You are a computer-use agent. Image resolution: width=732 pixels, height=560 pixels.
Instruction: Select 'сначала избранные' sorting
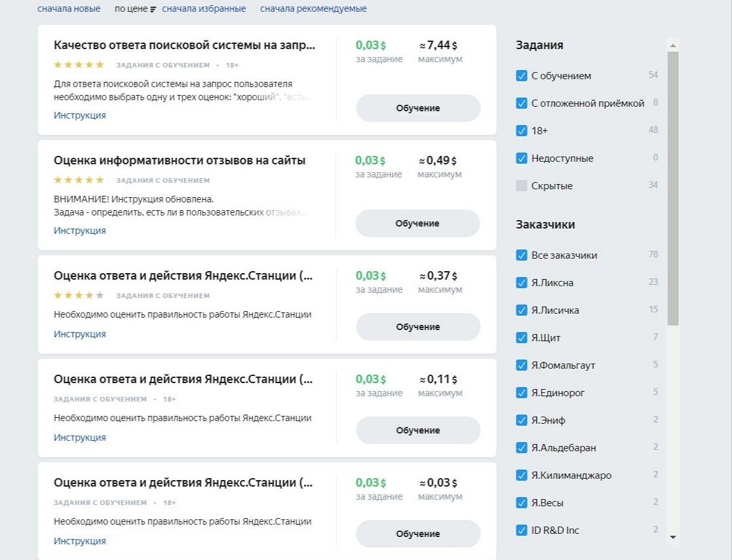point(204,9)
